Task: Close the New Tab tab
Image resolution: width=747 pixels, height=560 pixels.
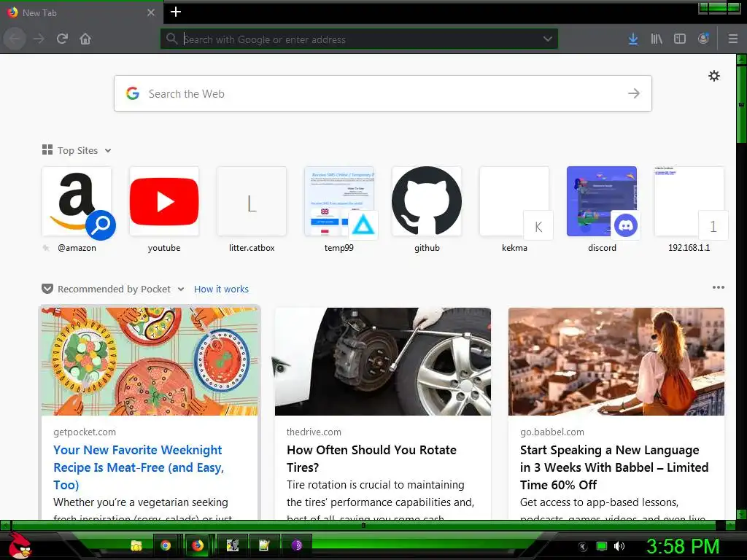Action: tap(151, 12)
